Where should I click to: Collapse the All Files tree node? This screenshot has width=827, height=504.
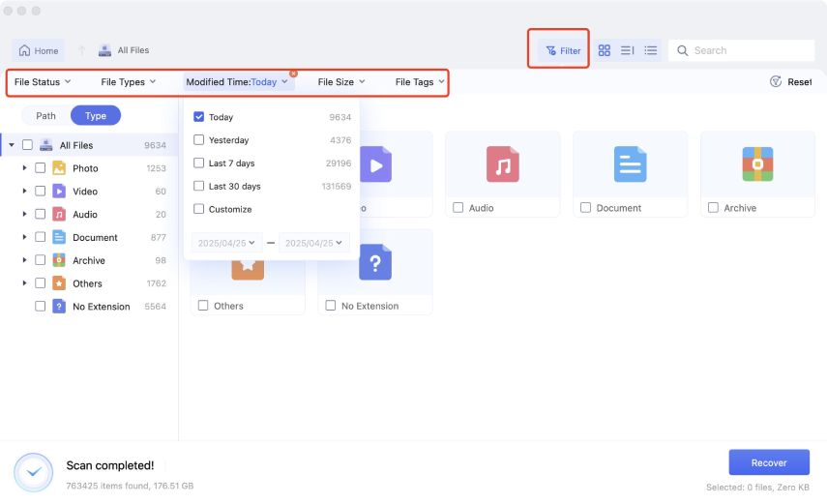coord(12,144)
